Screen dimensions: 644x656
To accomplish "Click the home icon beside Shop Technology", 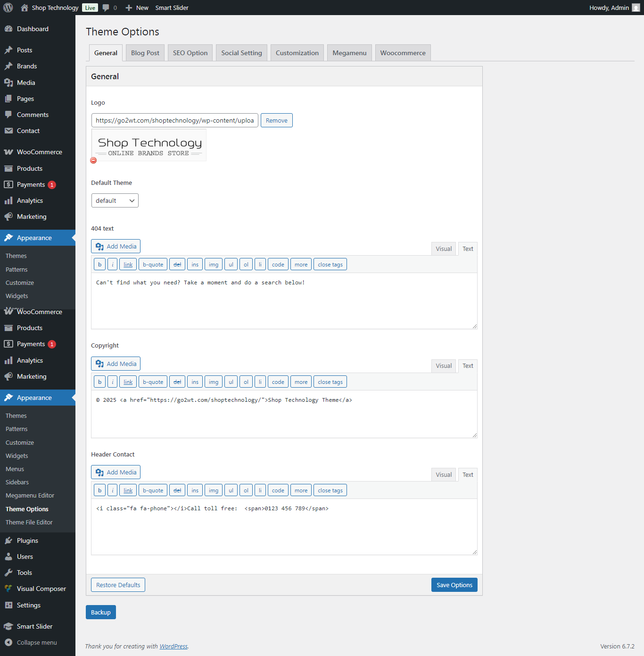I will [x=25, y=8].
